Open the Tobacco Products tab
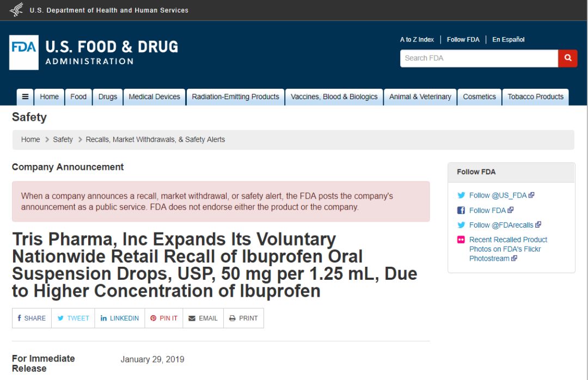The image size is (588, 380). [536, 97]
